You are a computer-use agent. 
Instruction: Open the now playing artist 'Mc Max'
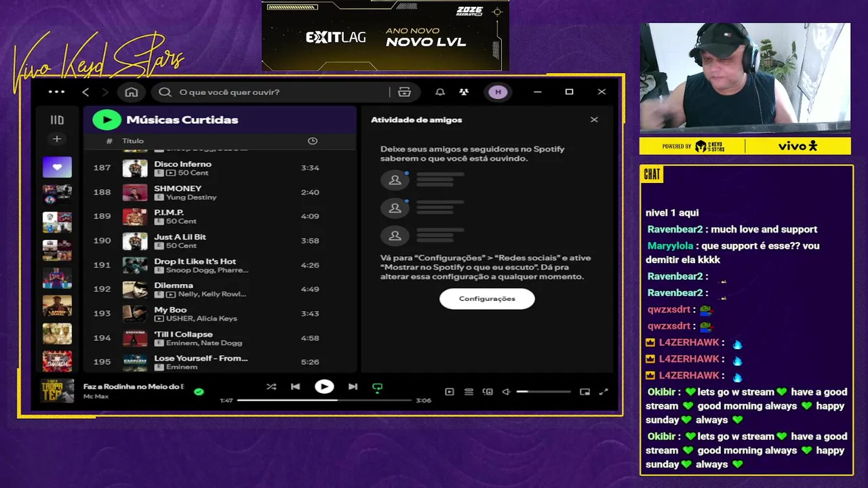click(96, 396)
